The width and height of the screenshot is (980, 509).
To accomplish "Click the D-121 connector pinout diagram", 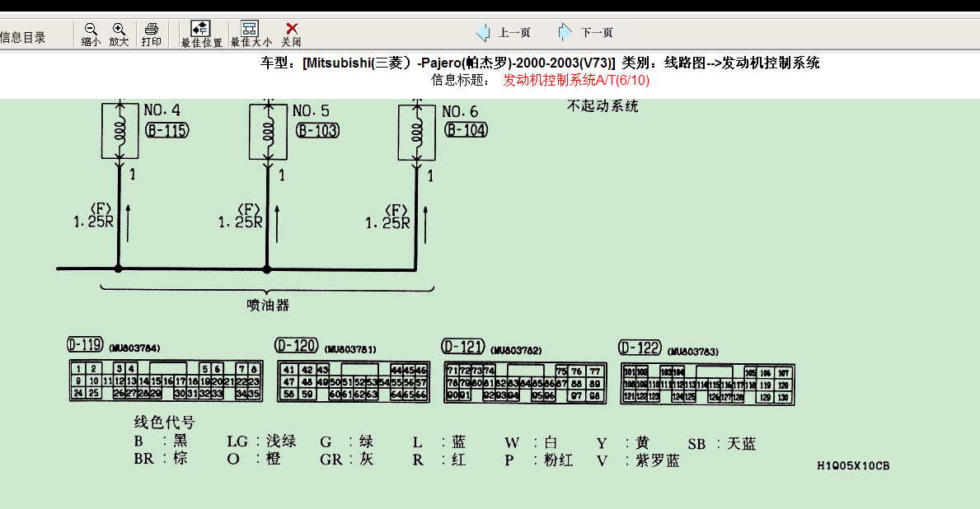I will click(525, 382).
